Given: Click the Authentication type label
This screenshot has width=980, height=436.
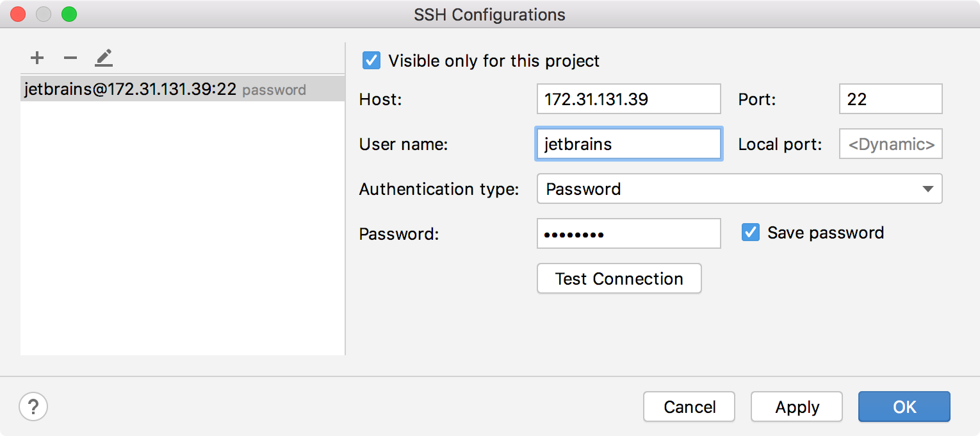Looking at the screenshot, I should pos(438,189).
